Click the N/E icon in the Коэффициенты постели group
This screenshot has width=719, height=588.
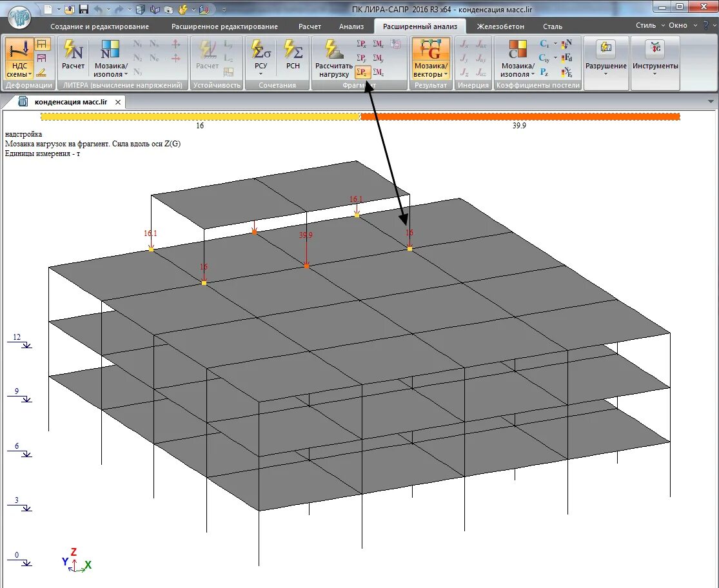coord(567,72)
